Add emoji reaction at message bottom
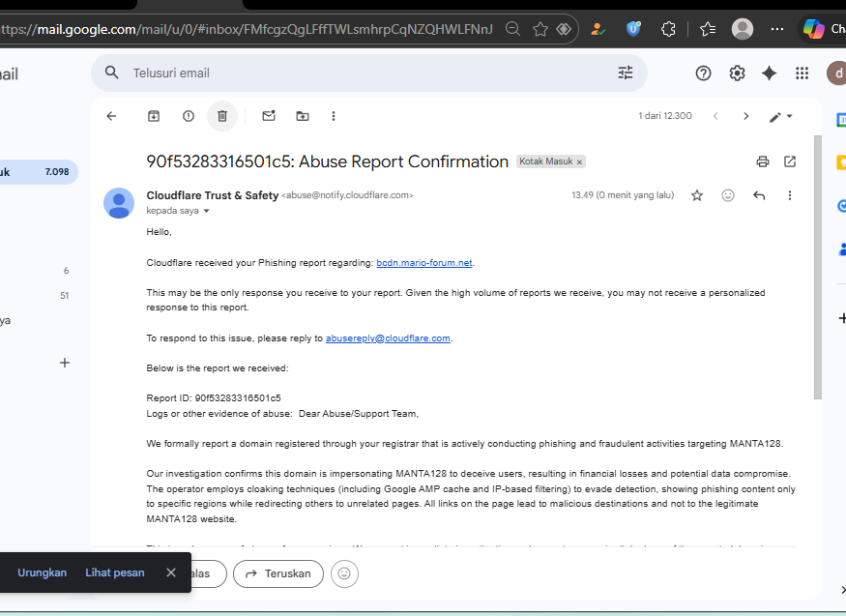The height and width of the screenshot is (616, 846). tap(344, 573)
